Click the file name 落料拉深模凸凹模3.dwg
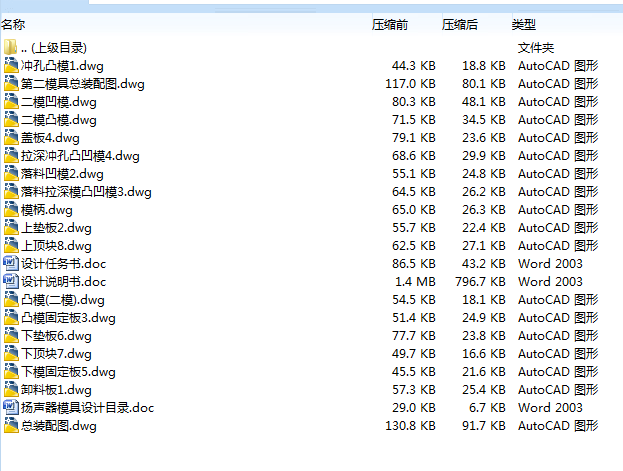Screen dimensions: 623x471 (x=86, y=192)
